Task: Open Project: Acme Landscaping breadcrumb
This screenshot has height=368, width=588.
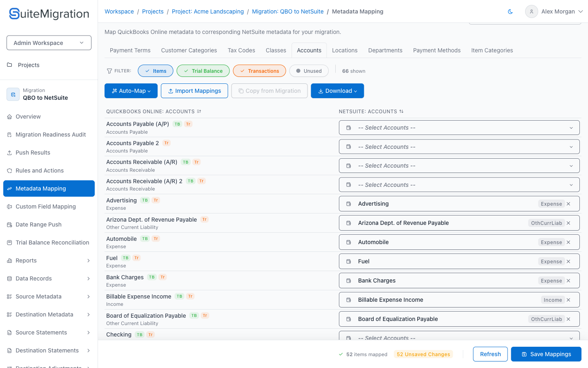Action: [208, 11]
